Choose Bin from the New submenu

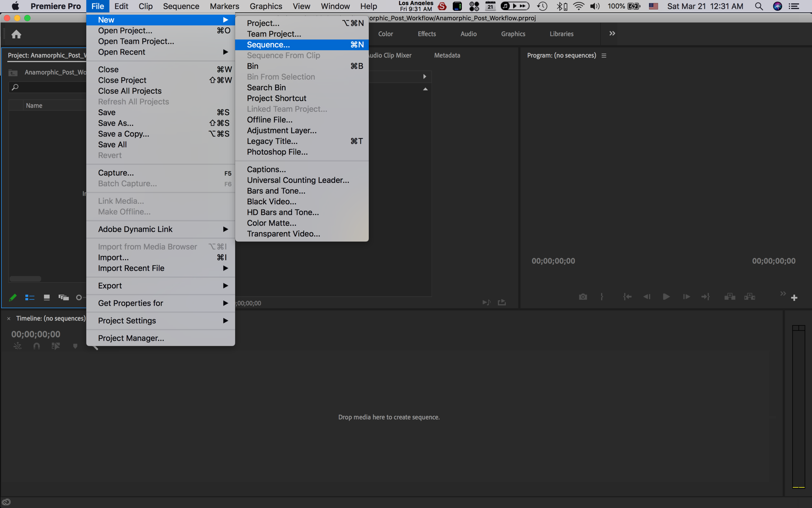click(302, 66)
